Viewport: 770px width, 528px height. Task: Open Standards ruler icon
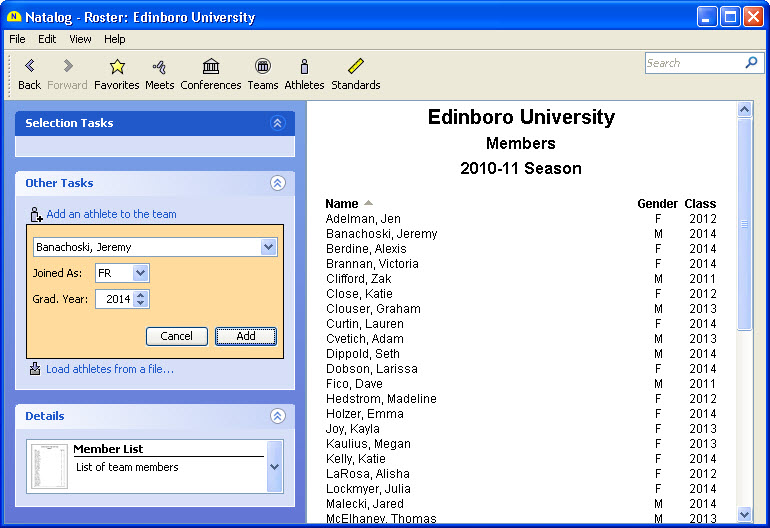coord(355,67)
